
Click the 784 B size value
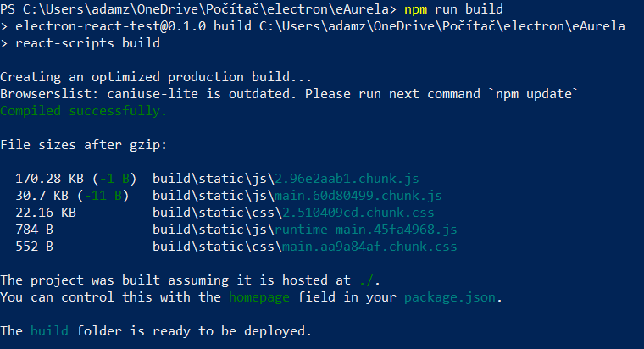(34, 229)
